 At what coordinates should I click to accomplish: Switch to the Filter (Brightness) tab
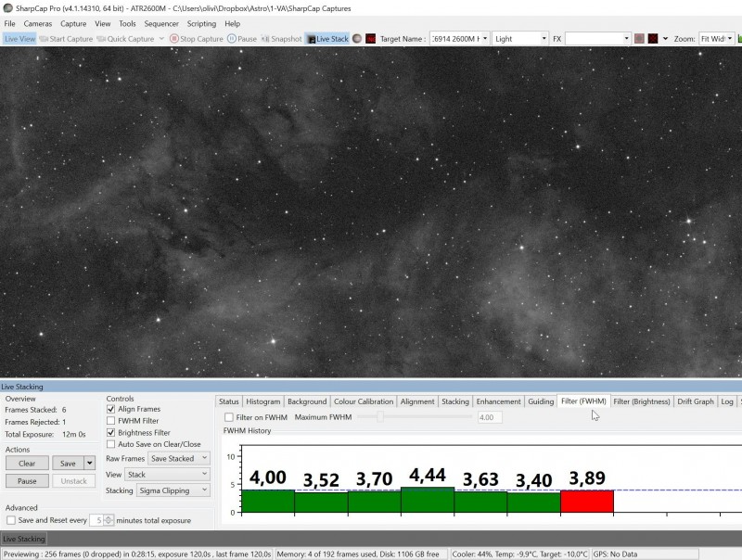[x=642, y=401]
